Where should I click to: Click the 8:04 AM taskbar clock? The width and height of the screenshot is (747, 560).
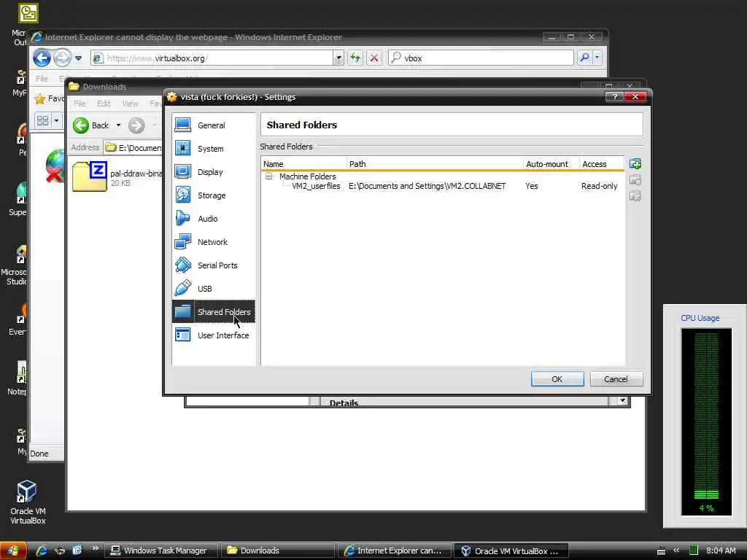[x=721, y=551]
